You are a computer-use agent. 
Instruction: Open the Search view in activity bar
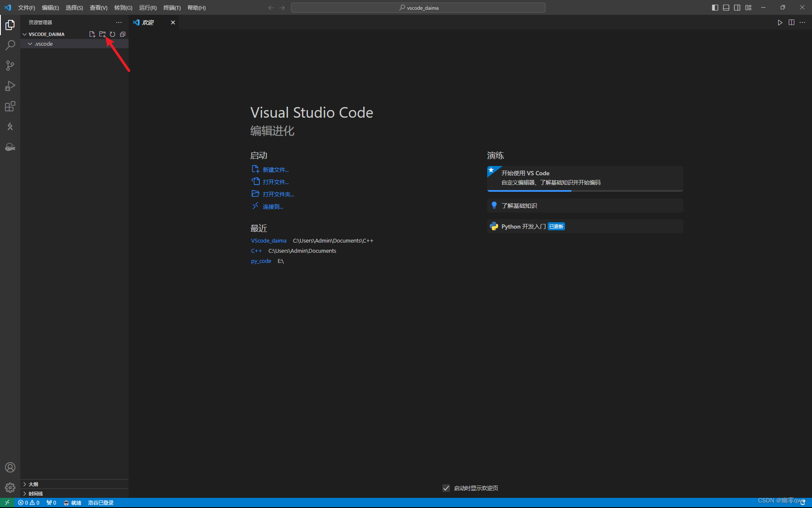click(10, 45)
